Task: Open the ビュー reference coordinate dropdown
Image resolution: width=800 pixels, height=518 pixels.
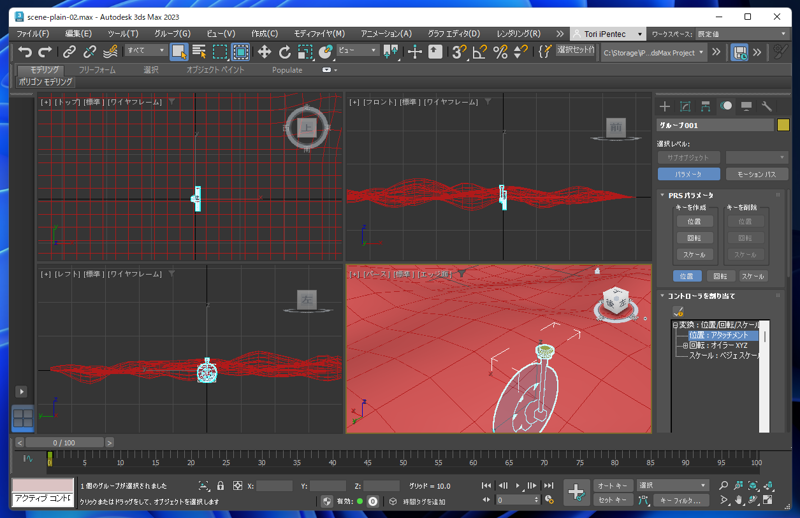Action: coord(358,50)
